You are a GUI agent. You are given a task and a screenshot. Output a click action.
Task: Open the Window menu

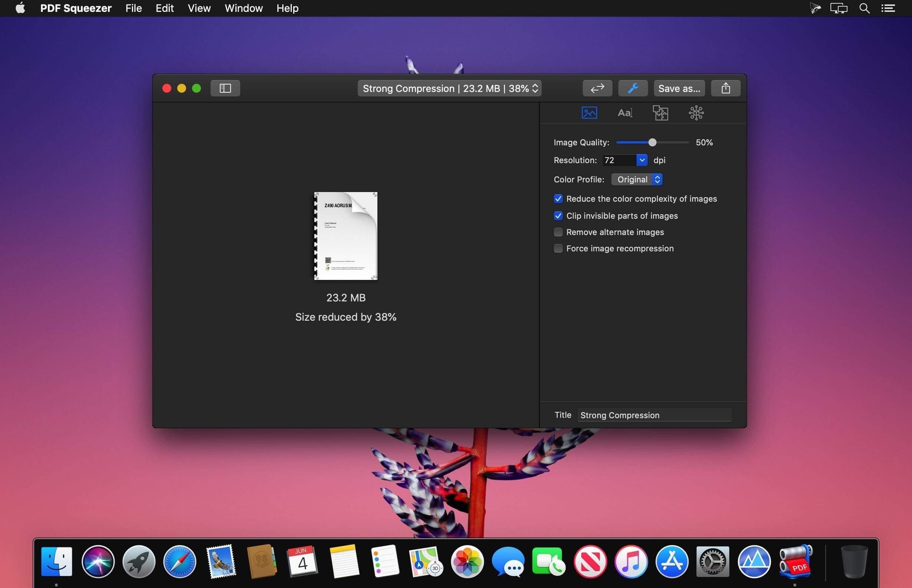(244, 8)
